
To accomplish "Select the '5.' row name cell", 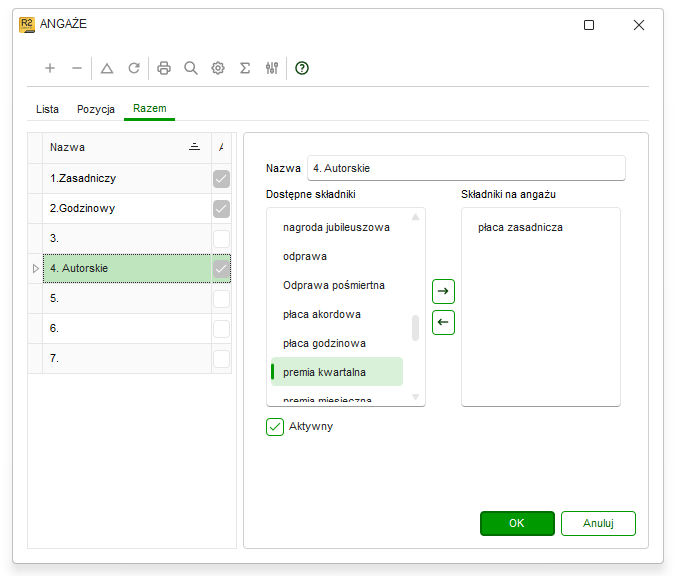I will click(127, 298).
